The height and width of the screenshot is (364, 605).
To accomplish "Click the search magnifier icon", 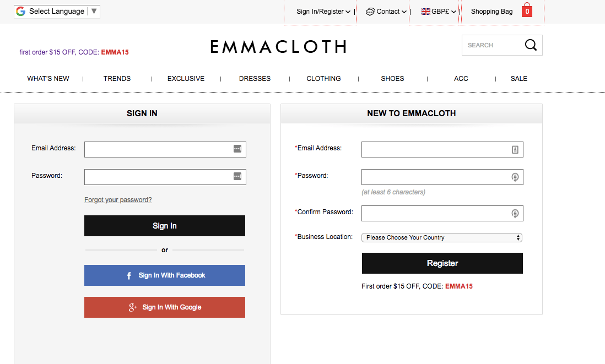I will pos(531,45).
